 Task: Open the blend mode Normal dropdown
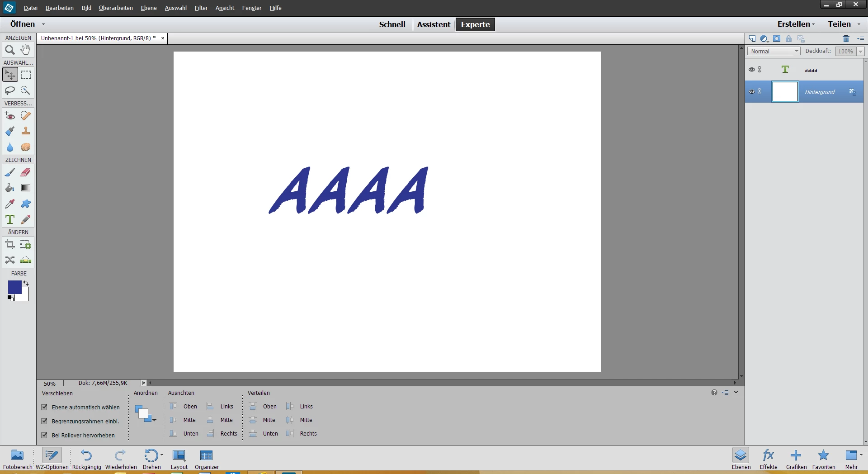pyautogui.click(x=774, y=51)
